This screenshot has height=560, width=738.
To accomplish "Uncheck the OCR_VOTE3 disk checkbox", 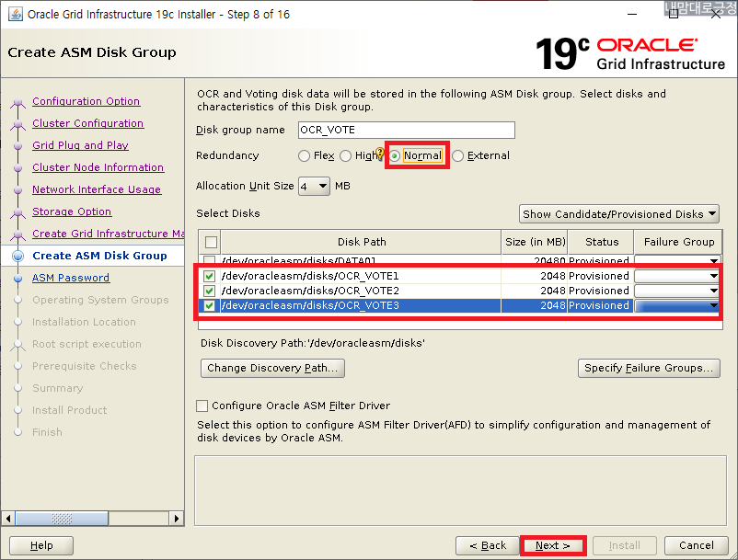I will point(210,305).
